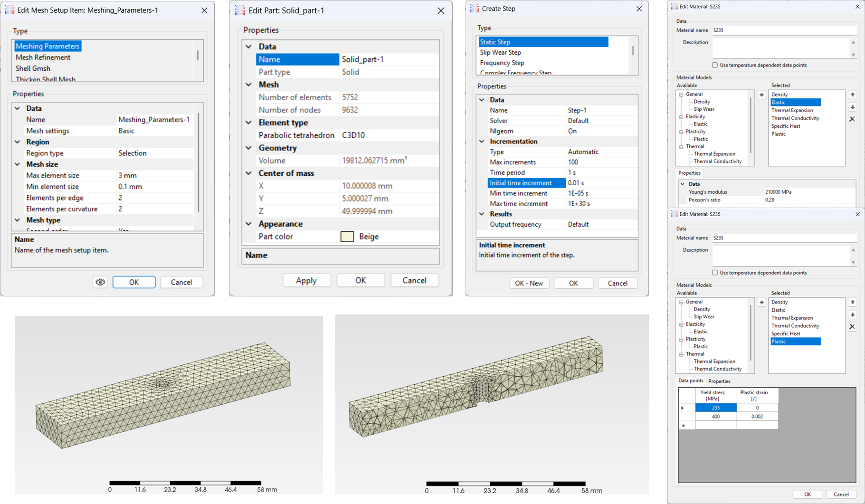Collapse the Elasticity tree node in the material dialog showing Young's modulus

click(681, 117)
